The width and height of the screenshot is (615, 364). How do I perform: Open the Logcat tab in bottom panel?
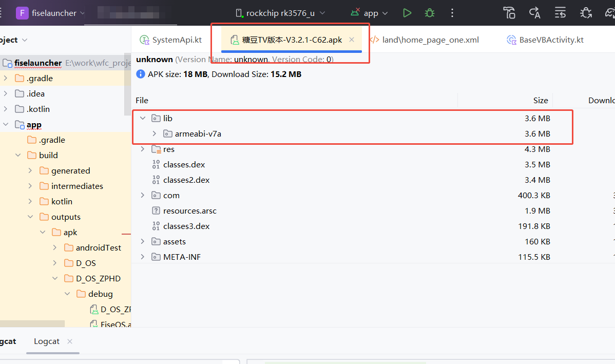click(47, 341)
